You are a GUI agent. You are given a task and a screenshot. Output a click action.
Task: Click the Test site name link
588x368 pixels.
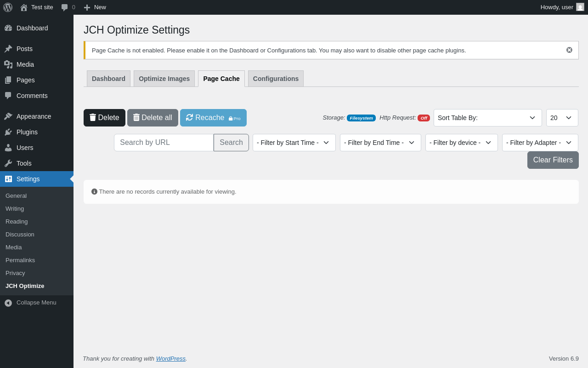click(x=42, y=7)
